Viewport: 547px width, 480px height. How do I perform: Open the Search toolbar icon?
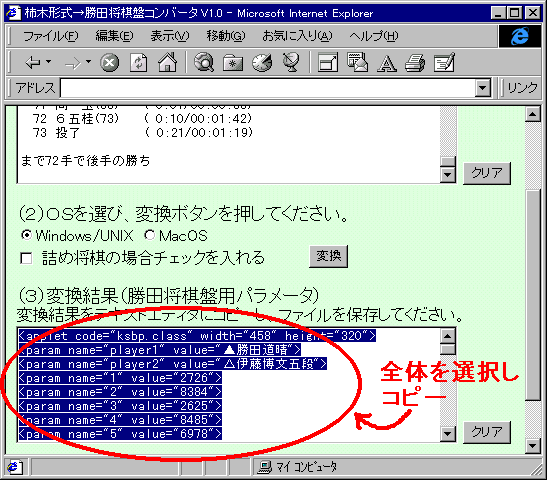click(x=204, y=63)
